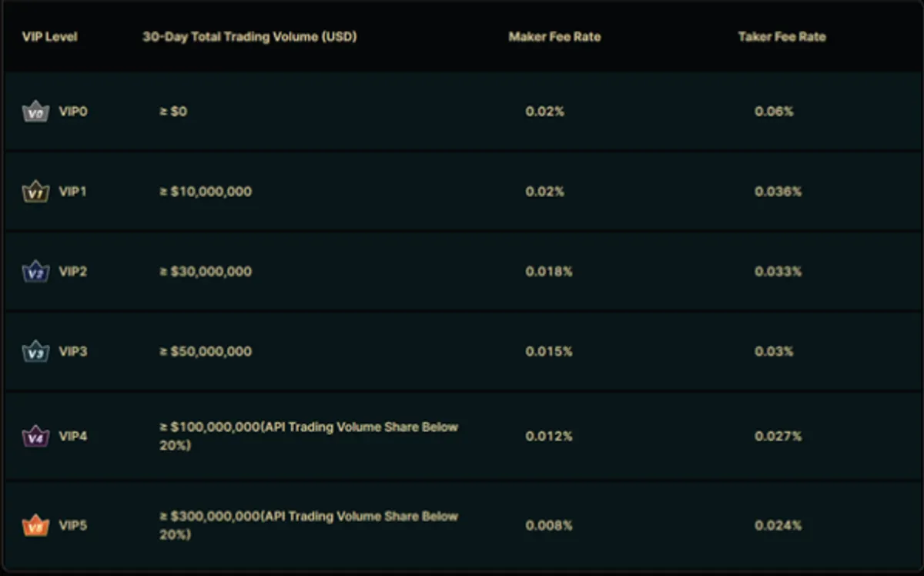Click the VIP3 teal crown badge icon
924x576 pixels.
tap(35, 352)
